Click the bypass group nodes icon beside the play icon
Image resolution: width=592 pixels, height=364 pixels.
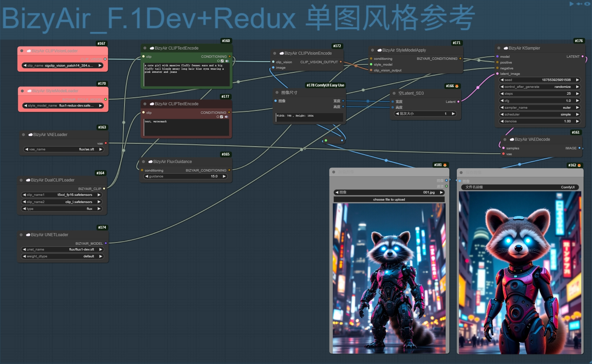pos(579,4)
